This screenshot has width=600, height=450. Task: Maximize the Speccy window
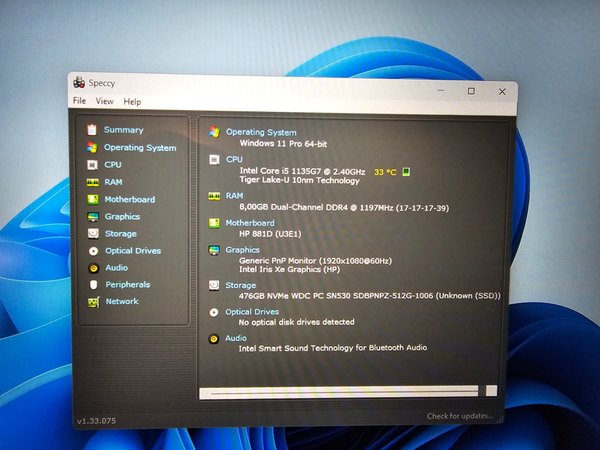471,91
